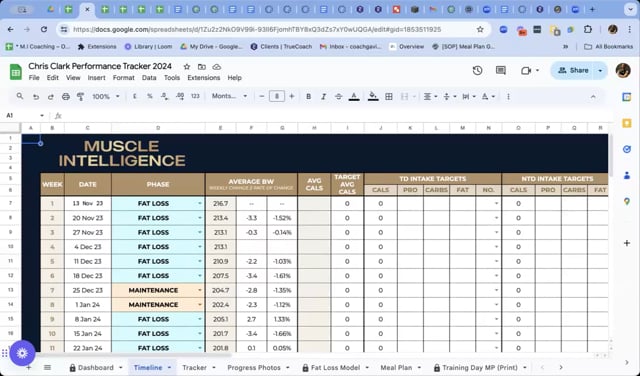
Task: Switch to the Progress Photos sheet tab
Action: click(254, 367)
